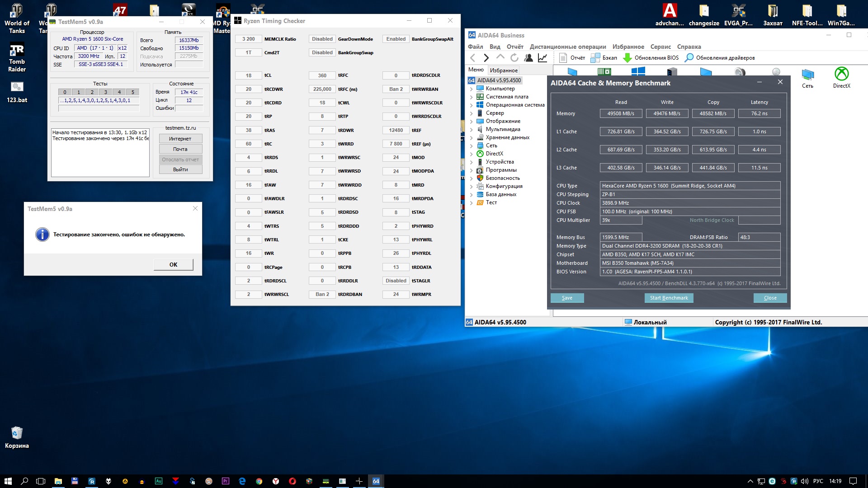The height and width of the screenshot is (488, 868).
Task: Click the Memory Read 49508 MB/s field
Action: pos(621,113)
